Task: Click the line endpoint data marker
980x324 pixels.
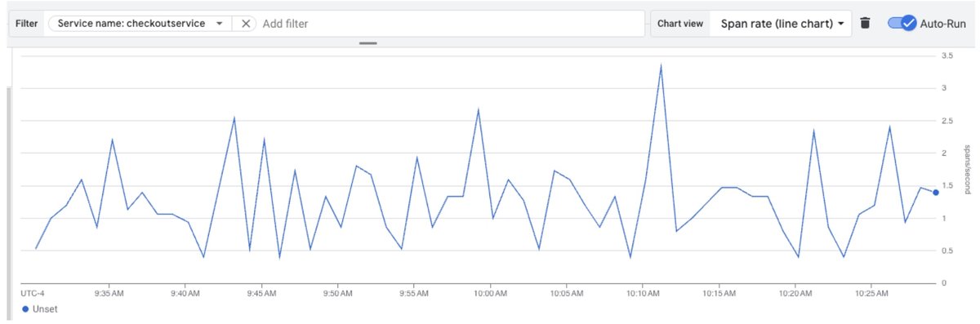Action: 935,193
